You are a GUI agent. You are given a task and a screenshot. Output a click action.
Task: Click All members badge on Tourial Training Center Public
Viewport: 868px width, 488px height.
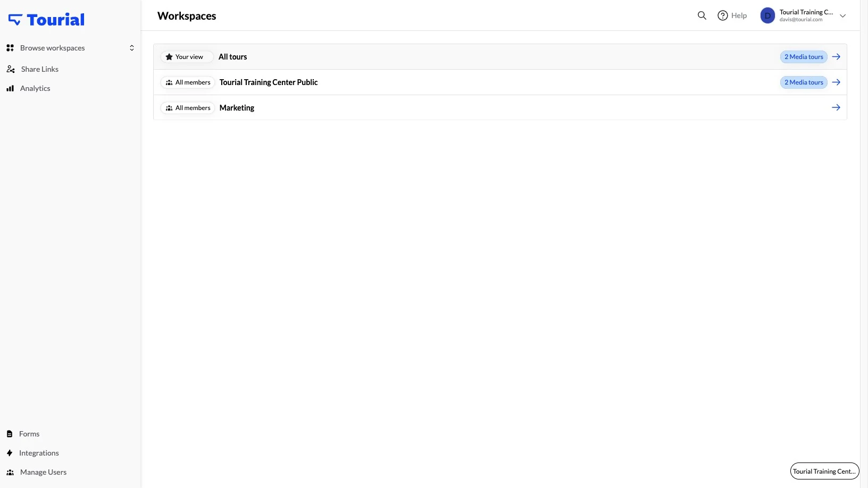pyautogui.click(x=188, y=82)
